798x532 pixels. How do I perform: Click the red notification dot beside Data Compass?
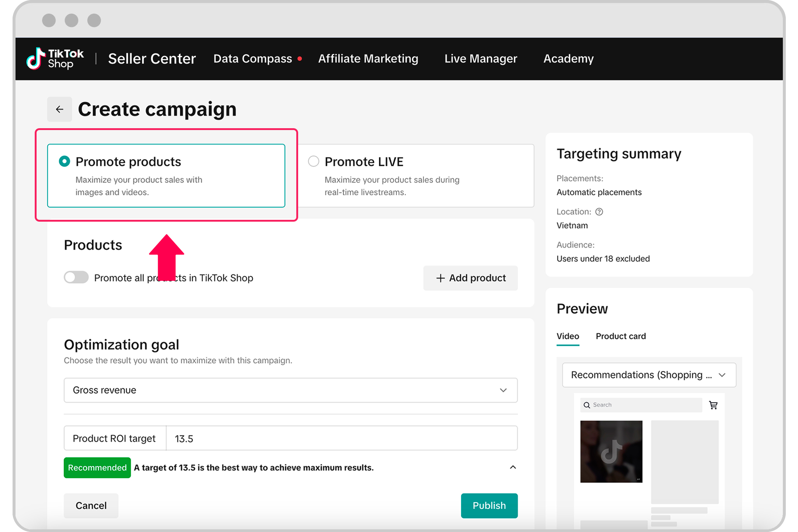coord(300,58)
